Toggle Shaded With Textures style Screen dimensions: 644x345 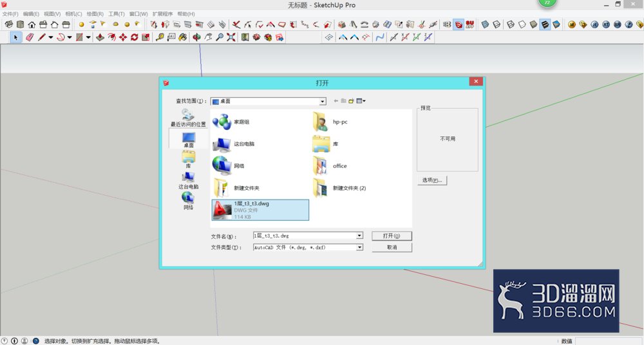(545, 24)
